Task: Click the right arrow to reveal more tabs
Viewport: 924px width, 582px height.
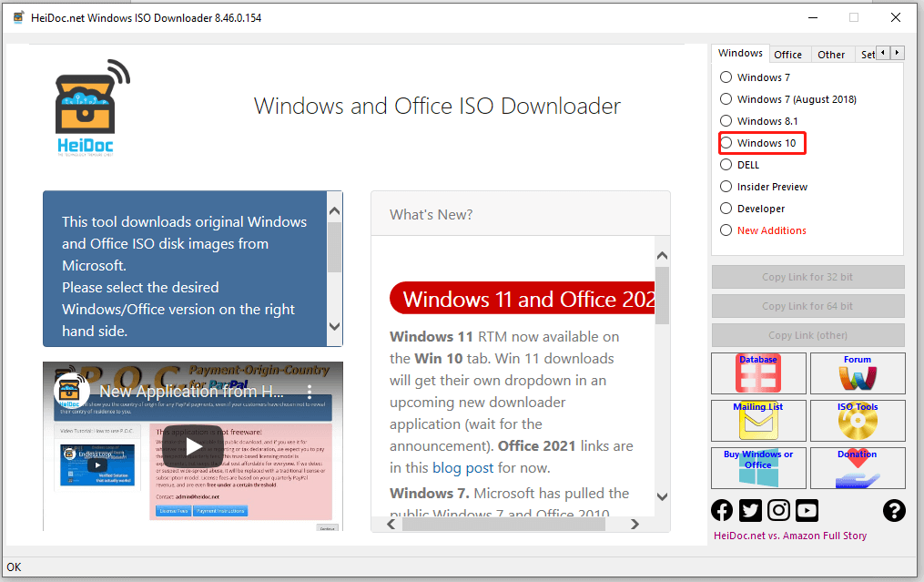Action: point(898,52)
